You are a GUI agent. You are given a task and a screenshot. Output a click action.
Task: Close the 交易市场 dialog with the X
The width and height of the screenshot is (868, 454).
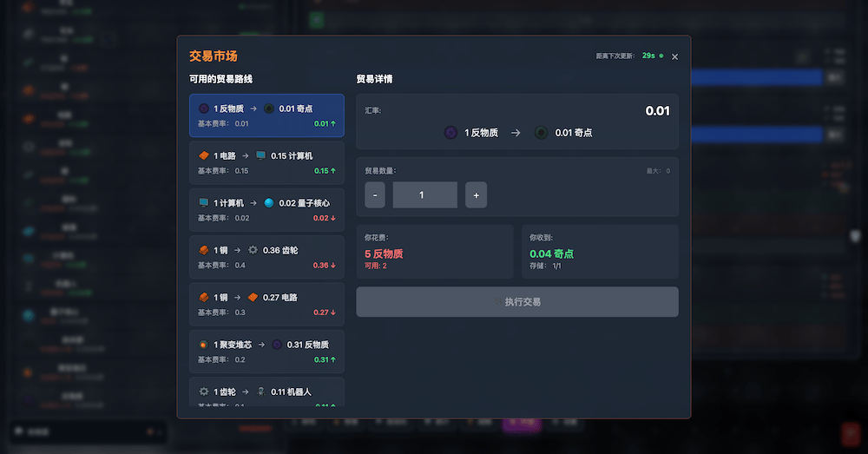coord(675,57)
